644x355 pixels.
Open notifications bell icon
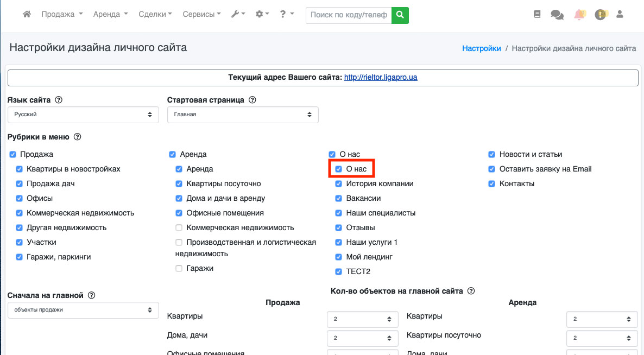579,15
